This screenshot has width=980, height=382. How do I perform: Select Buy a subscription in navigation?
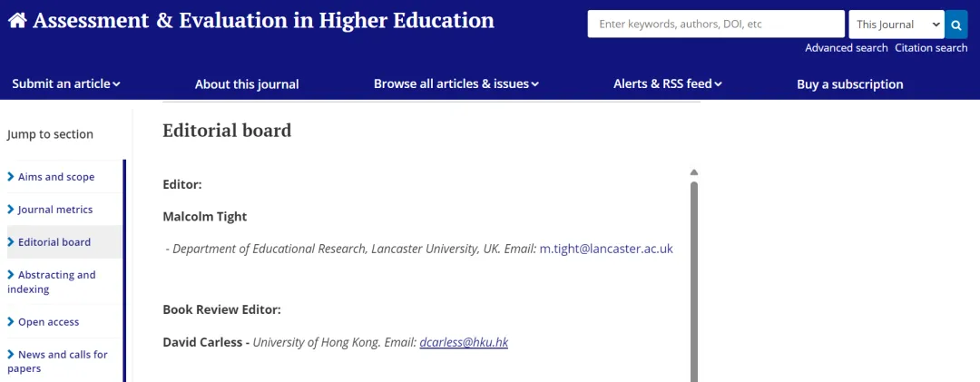pyautogui.click(x=850, y=84)
